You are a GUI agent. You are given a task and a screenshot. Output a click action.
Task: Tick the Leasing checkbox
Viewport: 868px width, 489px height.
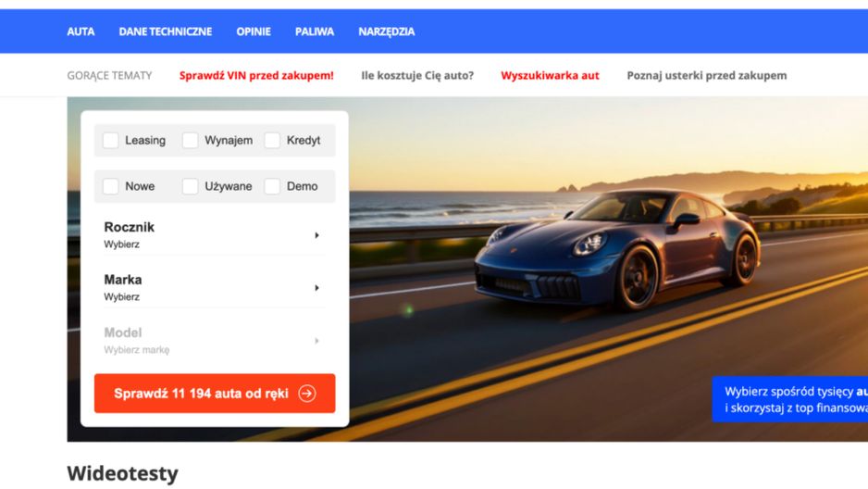click(x=111, y=140)
